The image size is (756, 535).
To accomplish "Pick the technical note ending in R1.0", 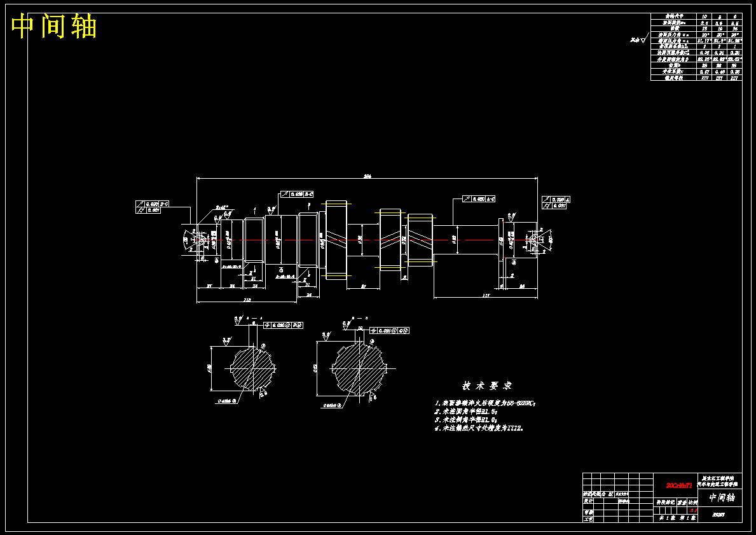I will (x=466, y=420).
